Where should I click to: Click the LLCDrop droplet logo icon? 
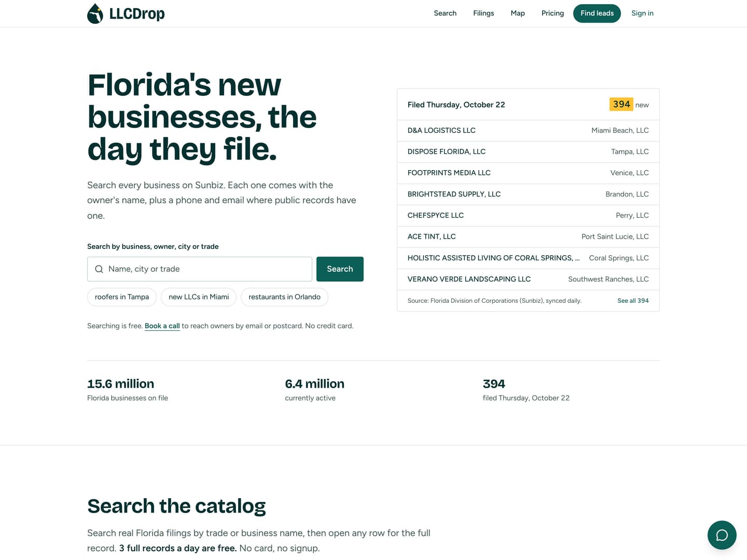(x=95, y=13)
